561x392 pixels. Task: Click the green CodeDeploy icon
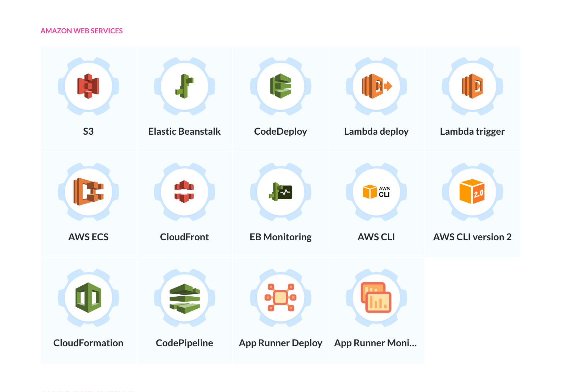coord(280,86)
